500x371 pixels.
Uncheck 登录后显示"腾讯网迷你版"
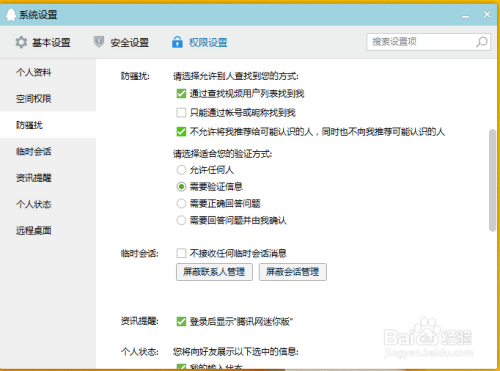pyautogui.click(x=181, y=322)
